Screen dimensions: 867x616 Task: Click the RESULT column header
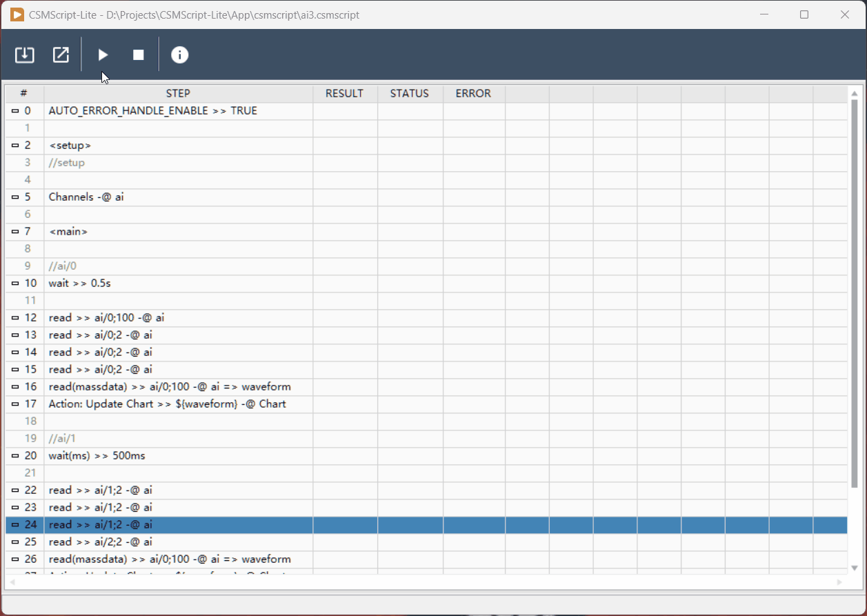point(344,93)
